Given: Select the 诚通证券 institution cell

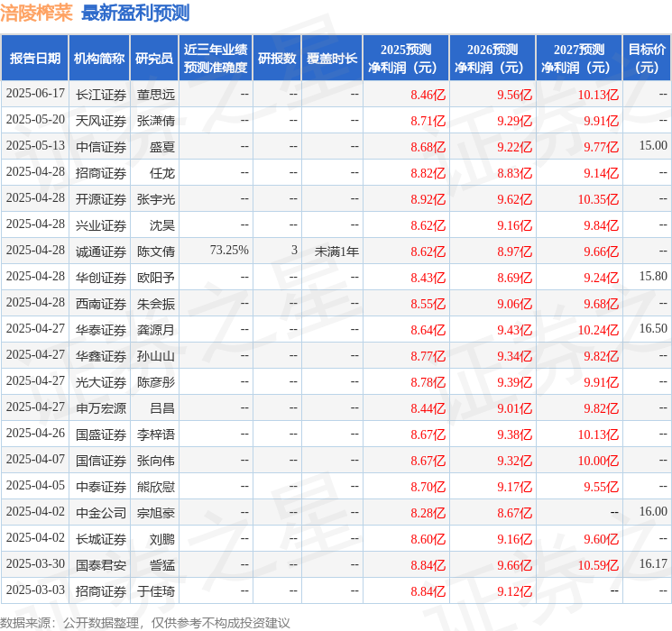Looking at the screenshot, I should (x=101, y=251).
